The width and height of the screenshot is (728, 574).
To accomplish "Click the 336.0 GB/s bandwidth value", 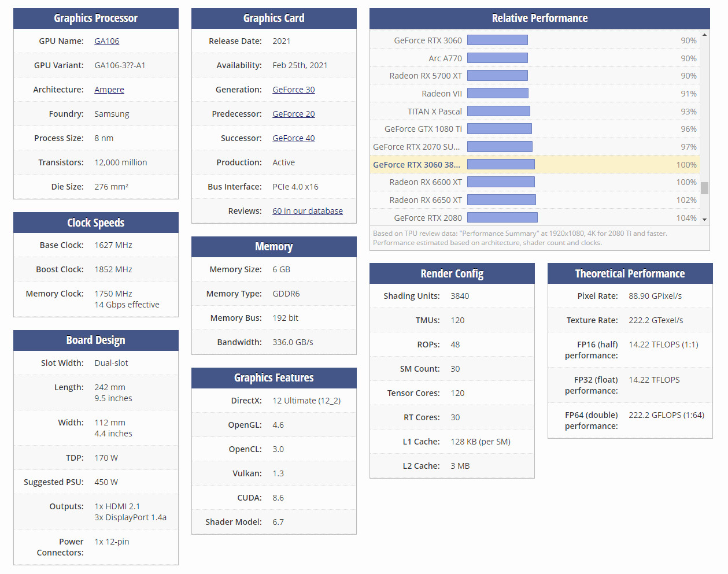I will [293, 342].
